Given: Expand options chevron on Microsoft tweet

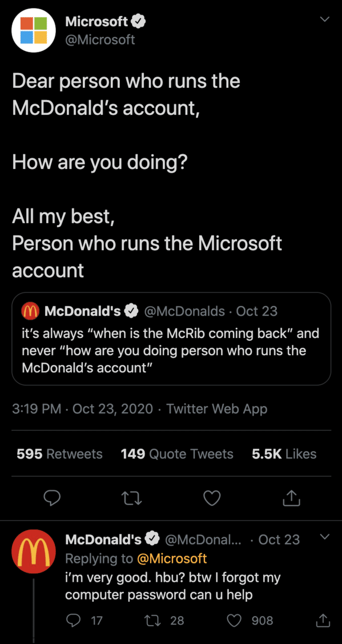Looking at the screenshot, I should pos(325,19).
